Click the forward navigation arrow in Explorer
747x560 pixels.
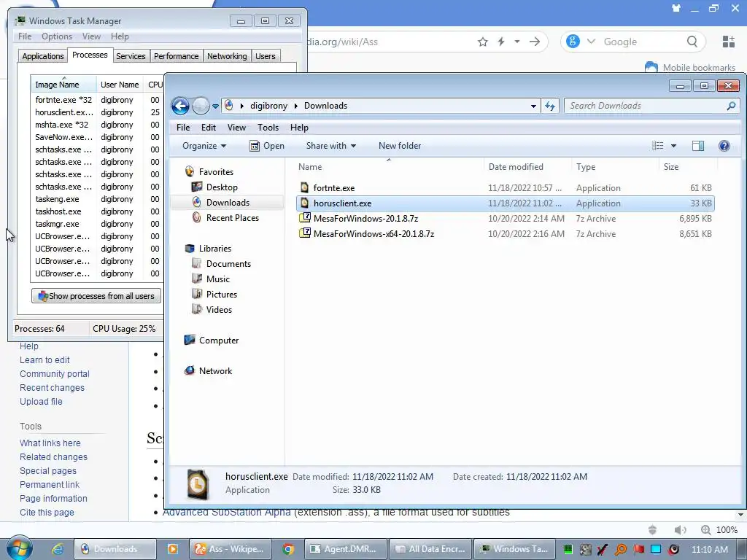201,106
